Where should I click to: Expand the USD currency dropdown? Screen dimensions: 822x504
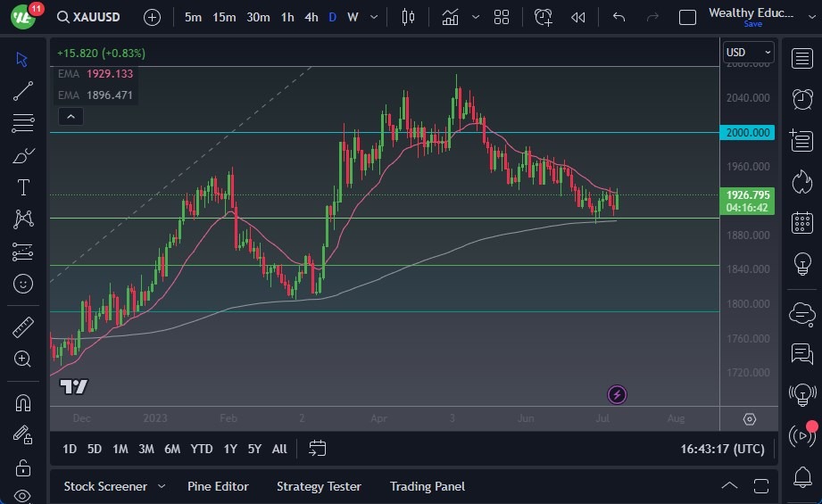(746, 52)
